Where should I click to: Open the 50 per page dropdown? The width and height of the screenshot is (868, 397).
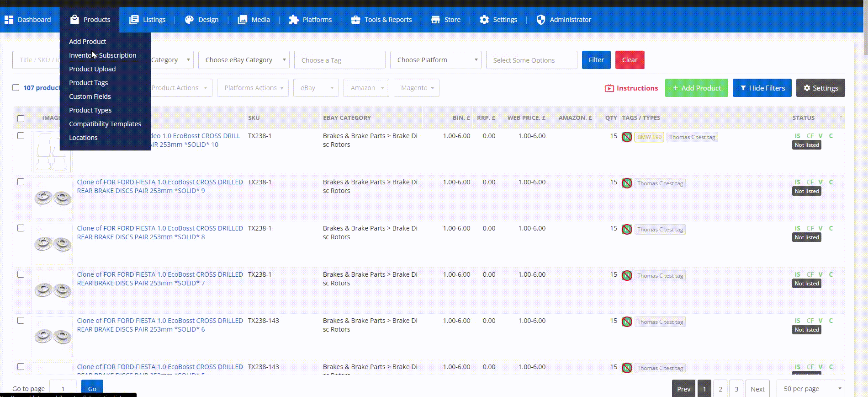[811, 389]
